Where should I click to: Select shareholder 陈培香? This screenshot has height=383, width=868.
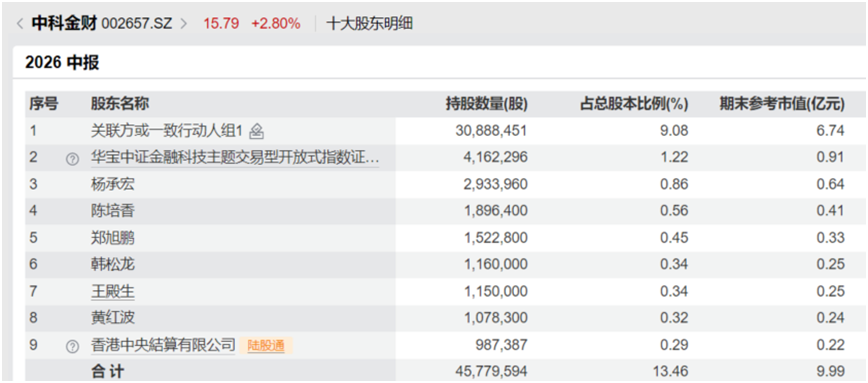tap(113, 210)
